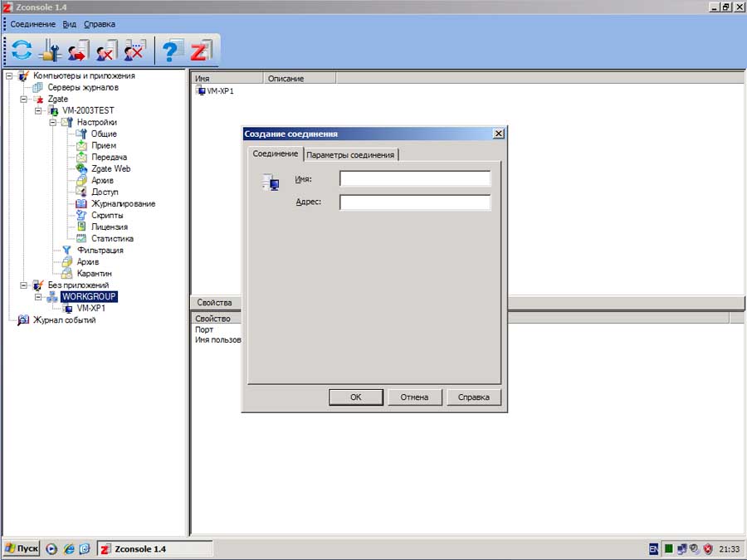The width and height of the screenshot is (747, 560).
Task: Click the Имя input field
Action: 415,178
